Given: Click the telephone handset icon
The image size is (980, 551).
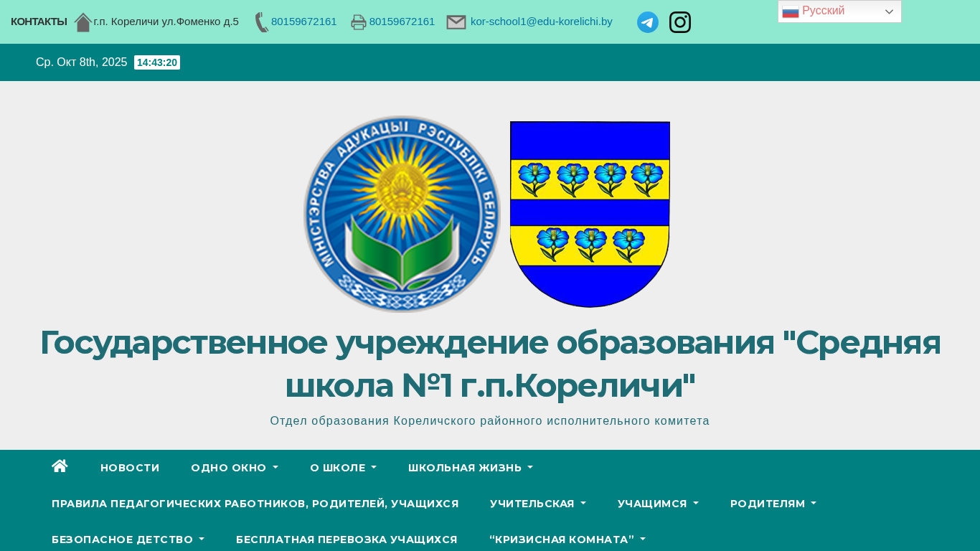Looking at the screenshot, I should coord(262,22).
